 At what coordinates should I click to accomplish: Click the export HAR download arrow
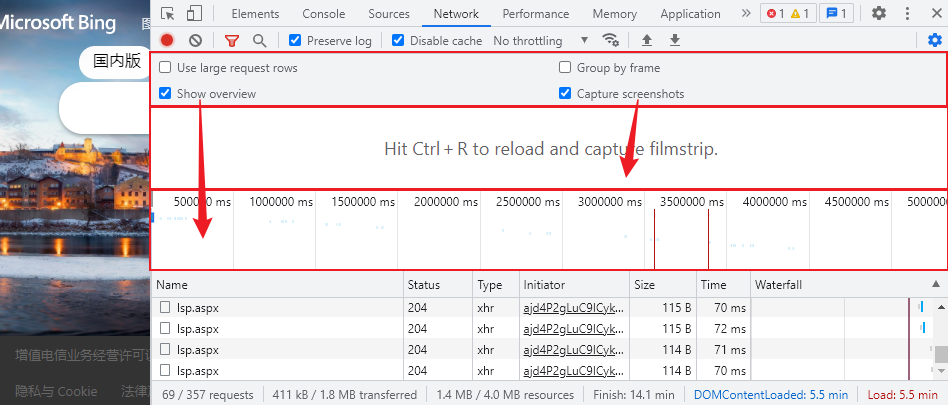tap(674, 40)
